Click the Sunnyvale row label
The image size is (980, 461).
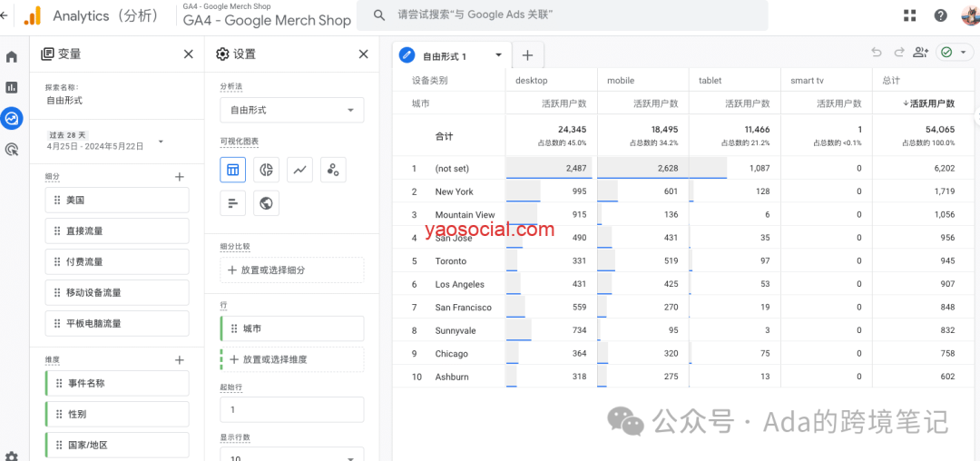pos(455,330)
